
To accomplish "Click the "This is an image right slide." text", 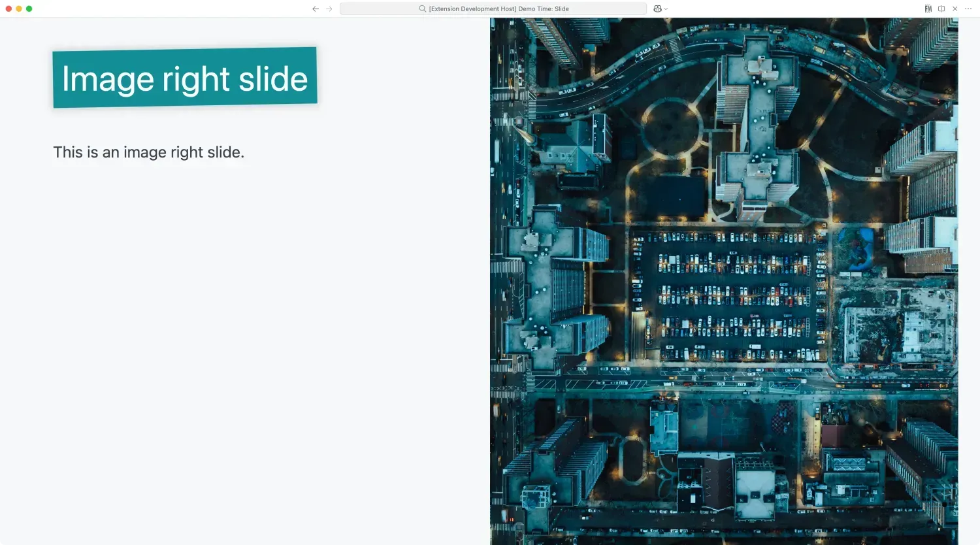I will (x=148, y=152).
